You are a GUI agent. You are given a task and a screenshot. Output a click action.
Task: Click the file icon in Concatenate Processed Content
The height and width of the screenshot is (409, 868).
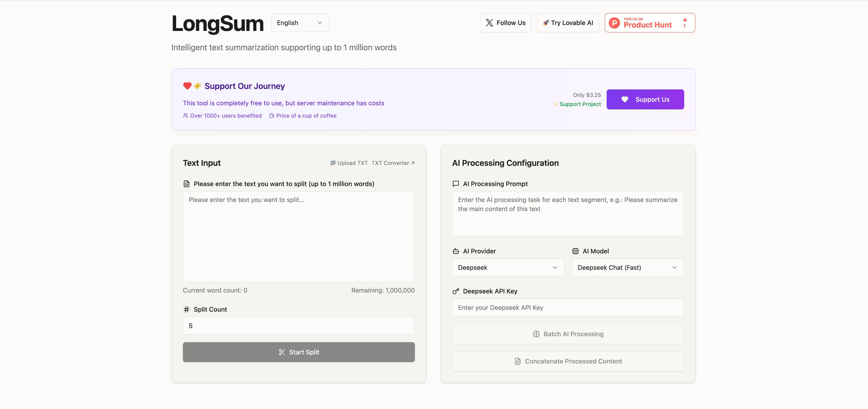click(x=517, y=361)
